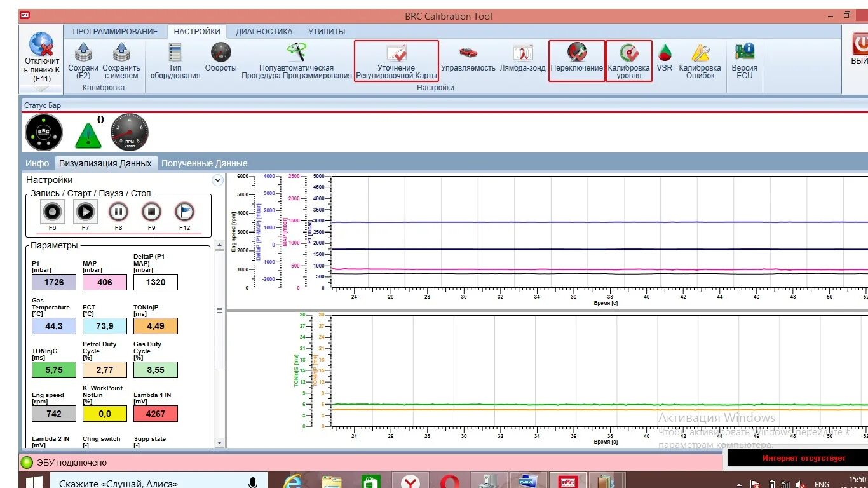Viewport: 868px width, 488px height.
Task: Click Сохранить с именем save-as icon
Action: 121,52
